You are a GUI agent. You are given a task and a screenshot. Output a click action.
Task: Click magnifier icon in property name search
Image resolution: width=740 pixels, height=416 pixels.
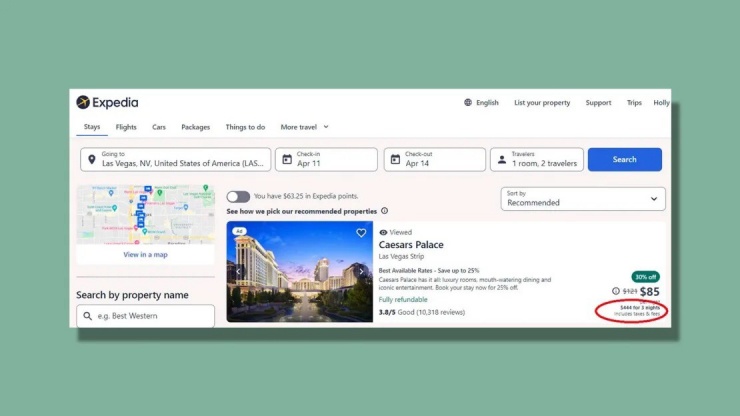tap(87, 316)
